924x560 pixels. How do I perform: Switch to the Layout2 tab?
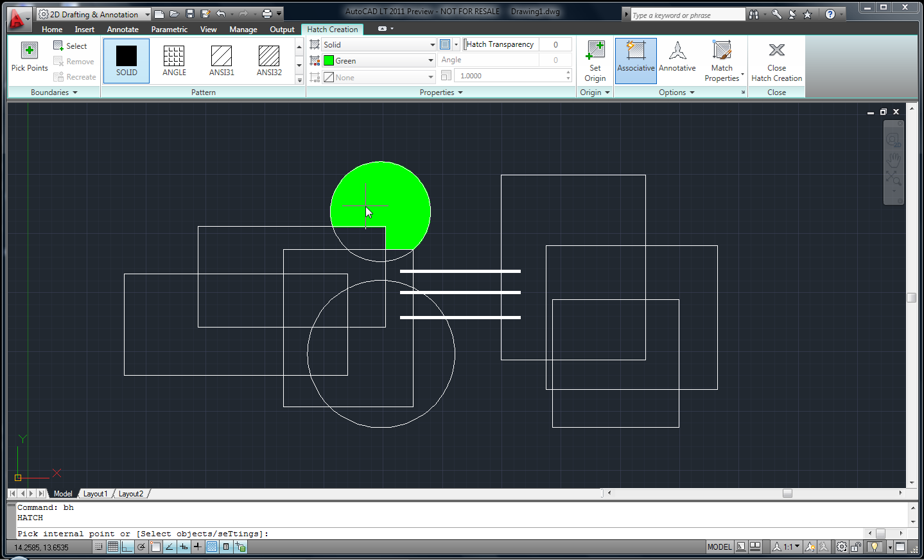[131, 494]
